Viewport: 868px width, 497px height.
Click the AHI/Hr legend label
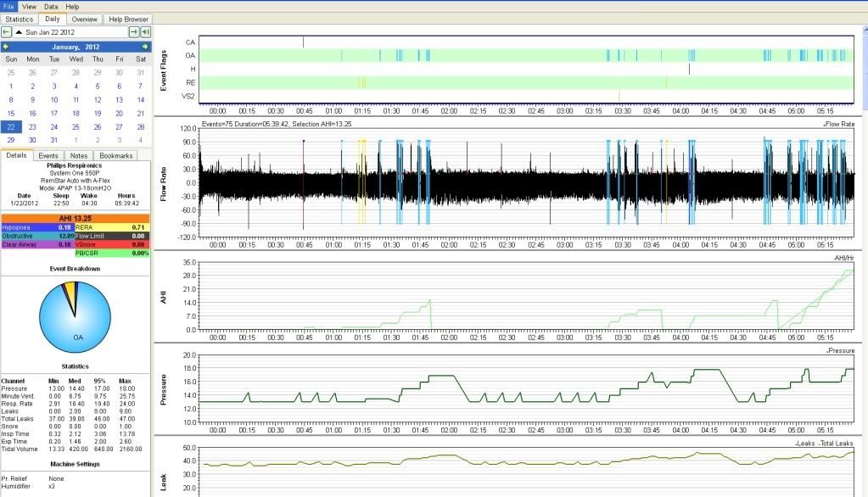pyautogui.click(x=843, y=259)
